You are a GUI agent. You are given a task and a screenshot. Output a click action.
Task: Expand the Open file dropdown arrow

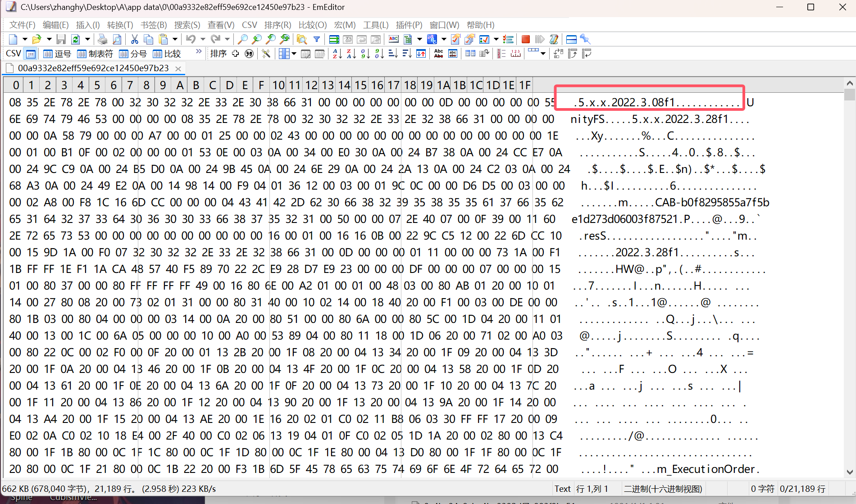coord(49,39)
